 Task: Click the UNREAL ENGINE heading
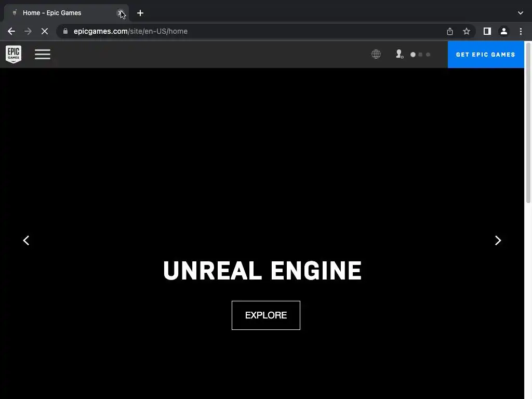tap(262, 270)
